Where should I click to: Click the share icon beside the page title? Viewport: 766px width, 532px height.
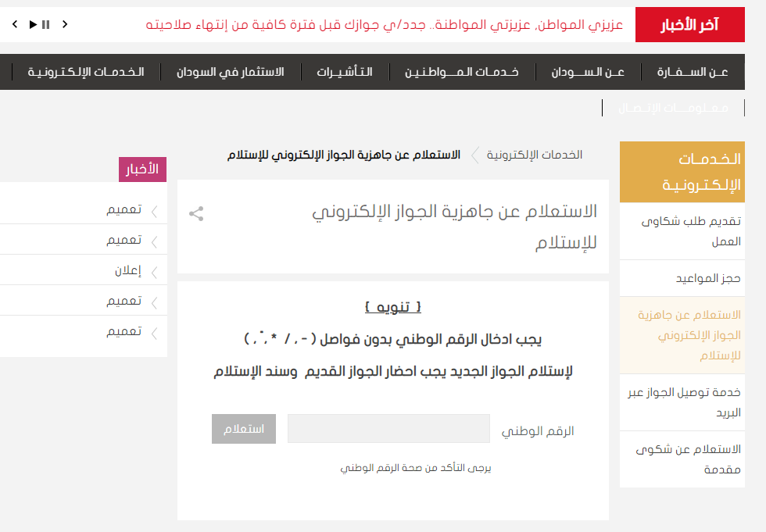coord(196,213)
